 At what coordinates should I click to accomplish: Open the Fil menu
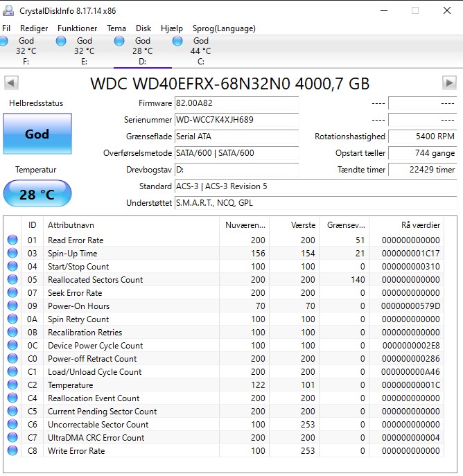coord(6,28)
